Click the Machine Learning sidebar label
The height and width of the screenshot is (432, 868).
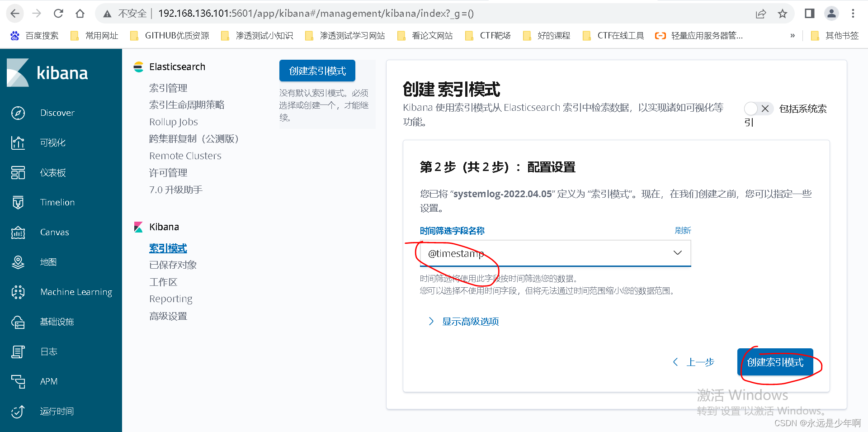(76, 292)
